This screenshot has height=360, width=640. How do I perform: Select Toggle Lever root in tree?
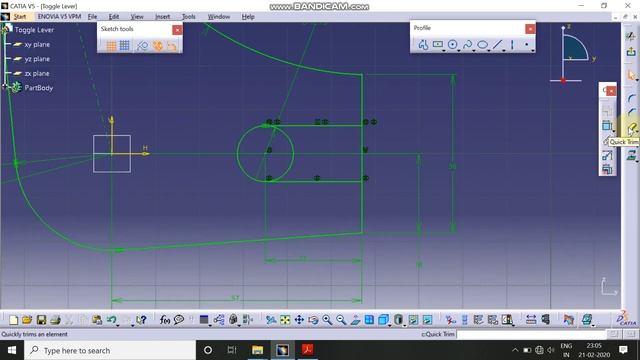point(34,30)
